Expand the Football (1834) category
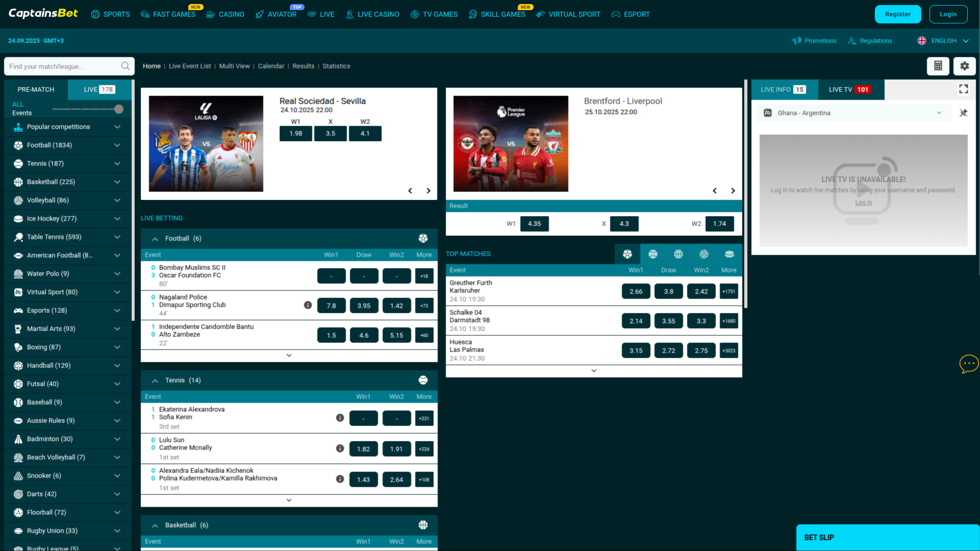Viewport: 980px width, 551px height. (117, 145)
